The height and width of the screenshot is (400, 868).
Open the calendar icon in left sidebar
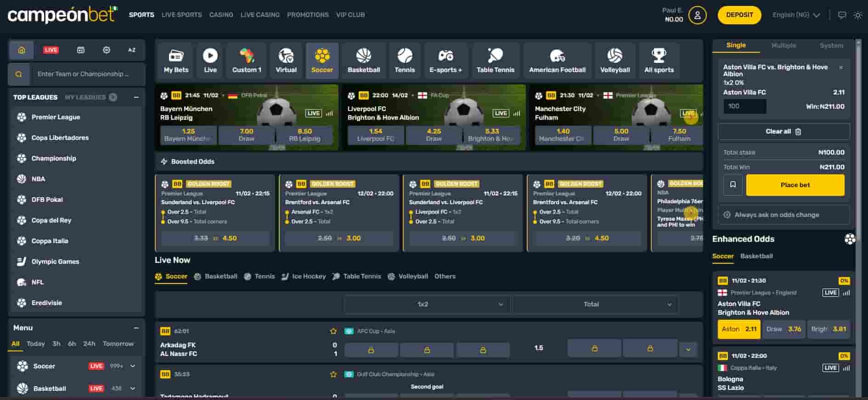click(81, 50)
